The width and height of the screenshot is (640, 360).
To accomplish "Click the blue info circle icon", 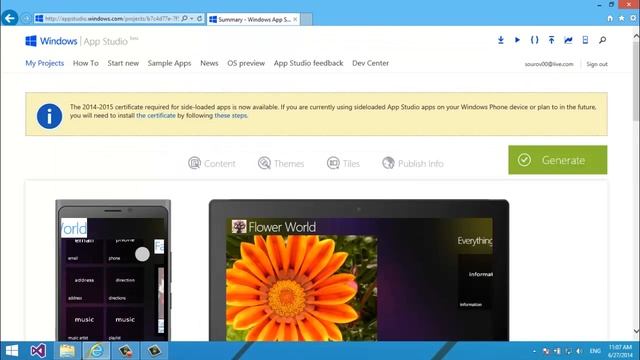I will (49, 116).
